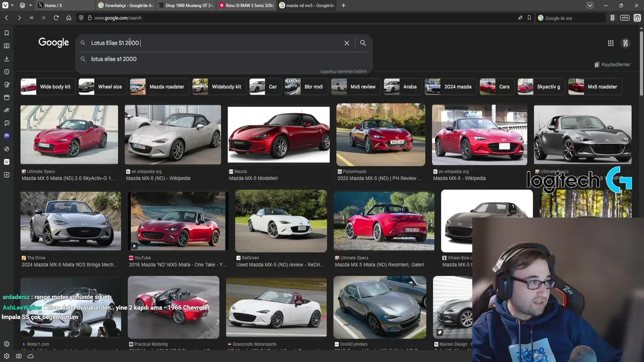Open the workspaces stack icon
Viewport: 644px width, 362px height.
point(22,6)
